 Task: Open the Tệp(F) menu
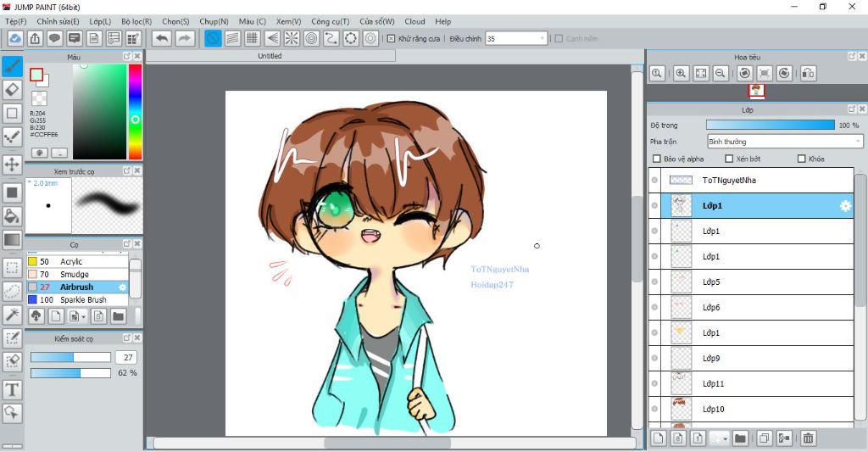coord(15,21)
